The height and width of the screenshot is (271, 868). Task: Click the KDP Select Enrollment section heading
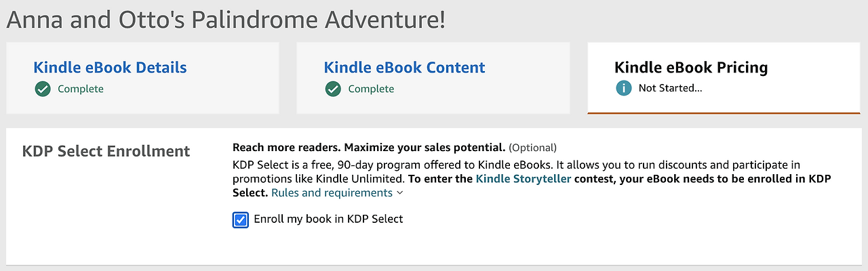pos(106,151)
